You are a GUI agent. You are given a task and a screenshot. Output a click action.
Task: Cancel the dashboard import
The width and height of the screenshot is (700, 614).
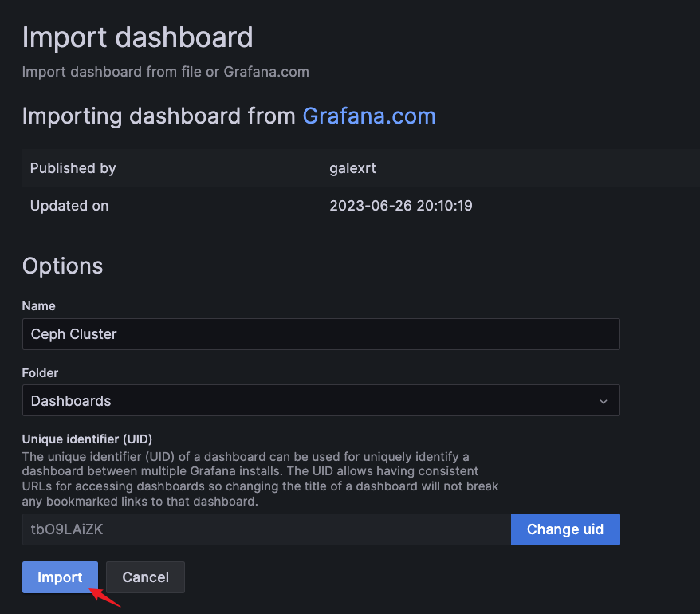(x=145, y=577)
